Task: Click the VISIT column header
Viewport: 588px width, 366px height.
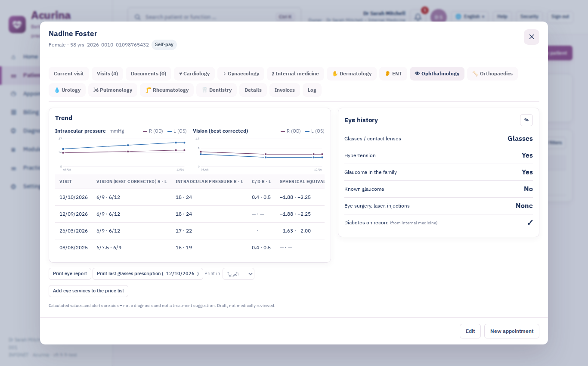Action: 66,182
